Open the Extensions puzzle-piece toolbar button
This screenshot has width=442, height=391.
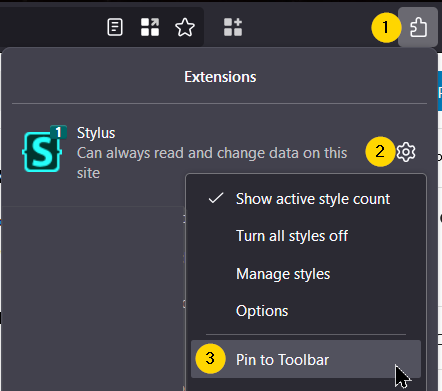pos(418,27)
